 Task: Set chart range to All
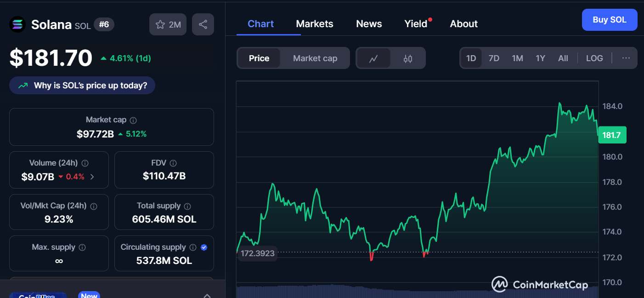tap(563, 58)
